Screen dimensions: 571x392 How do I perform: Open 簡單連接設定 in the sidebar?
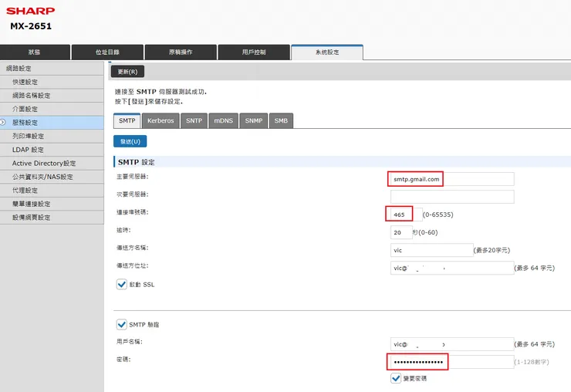click(52, 204)
